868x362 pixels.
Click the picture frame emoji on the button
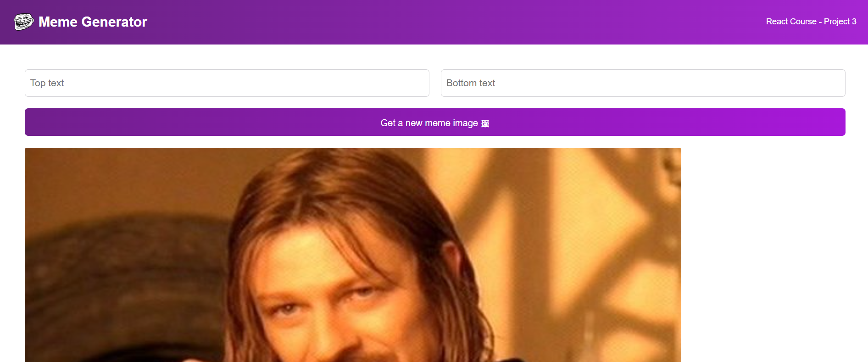(485, 123)
